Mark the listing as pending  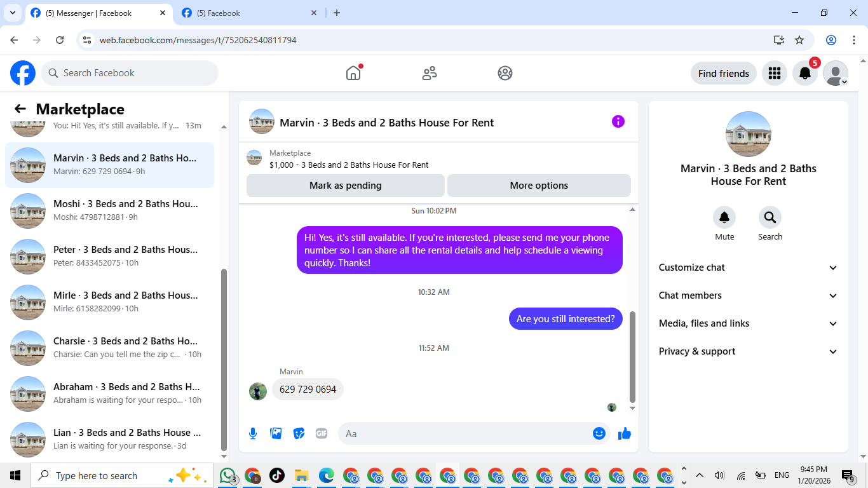[346, 186]
